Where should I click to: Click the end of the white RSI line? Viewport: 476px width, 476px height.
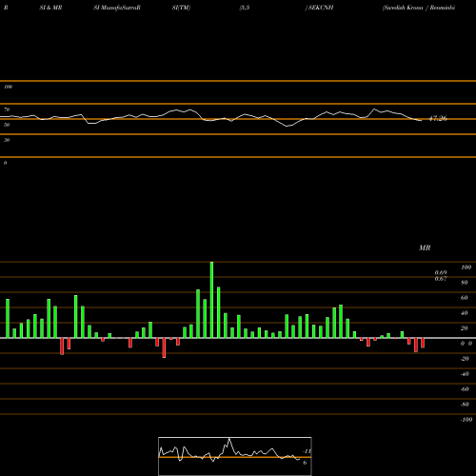422,121
